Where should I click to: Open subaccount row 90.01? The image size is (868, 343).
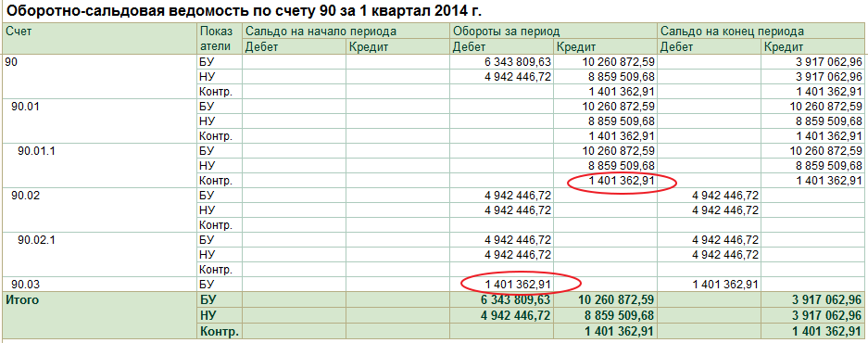coord(25,107)
